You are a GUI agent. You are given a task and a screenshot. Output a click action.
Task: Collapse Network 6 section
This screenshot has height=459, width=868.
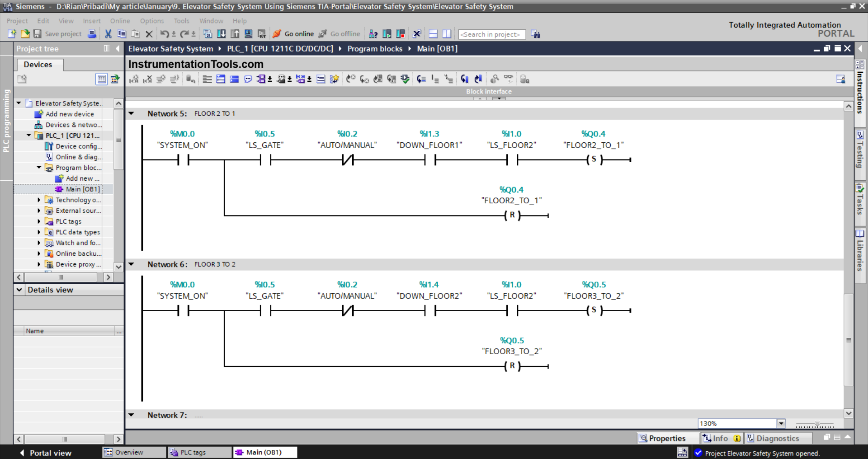pyautogui.click(x=131, y=264)
